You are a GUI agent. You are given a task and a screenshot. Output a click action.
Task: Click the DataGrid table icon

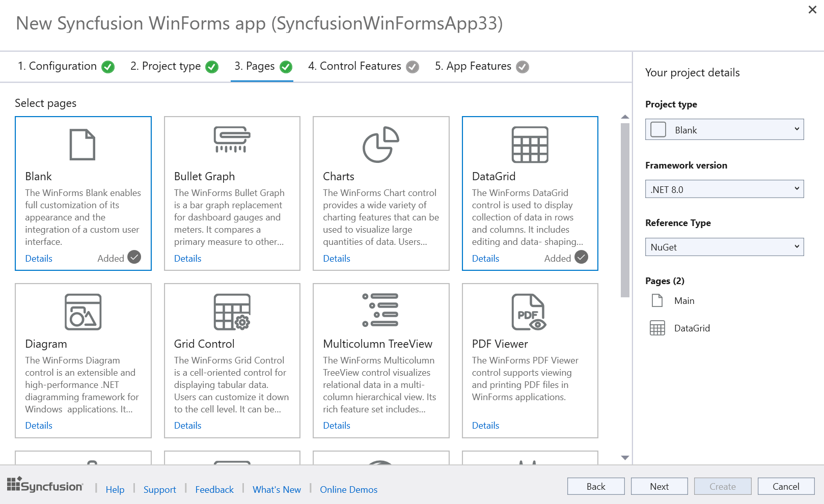[530, 145]
